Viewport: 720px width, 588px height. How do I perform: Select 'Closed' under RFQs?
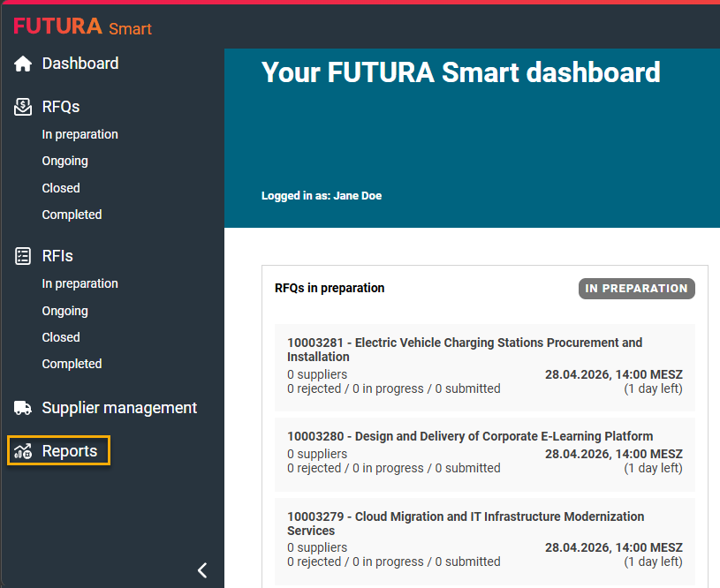61,188
